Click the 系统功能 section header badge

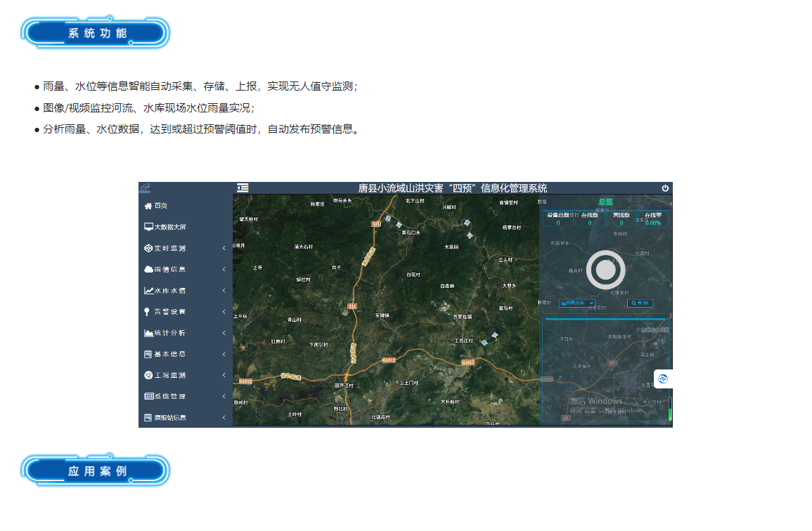point(96,33)
